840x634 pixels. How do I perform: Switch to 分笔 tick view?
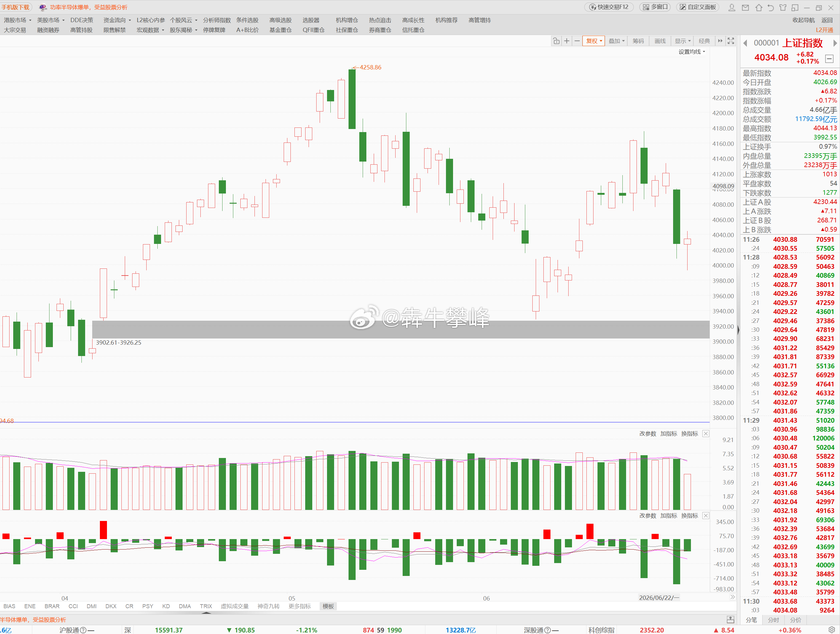751,620
